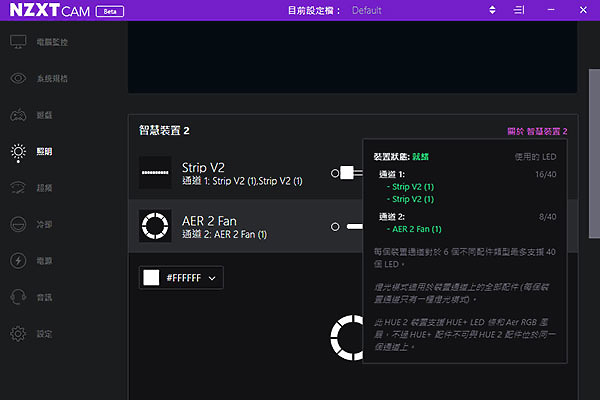Click the up/down profile switch arrows
Screen dimensions: 600x400
click(492, 10)
